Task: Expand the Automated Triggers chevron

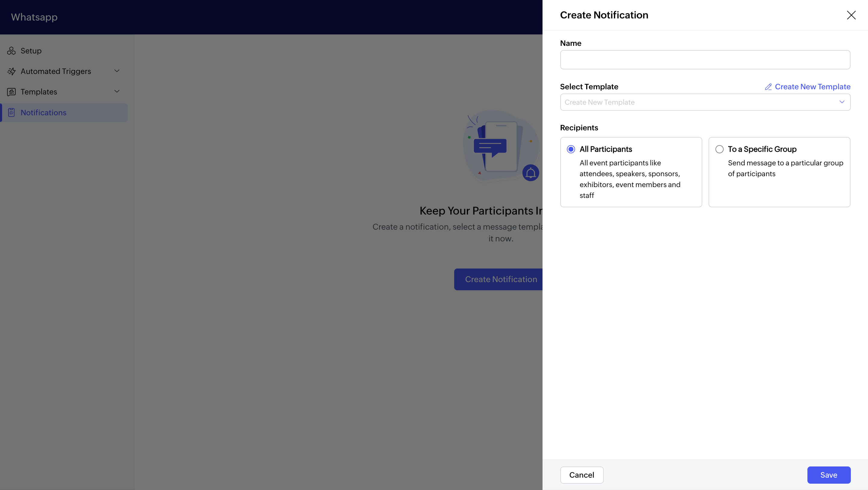Action: [117, 71]
